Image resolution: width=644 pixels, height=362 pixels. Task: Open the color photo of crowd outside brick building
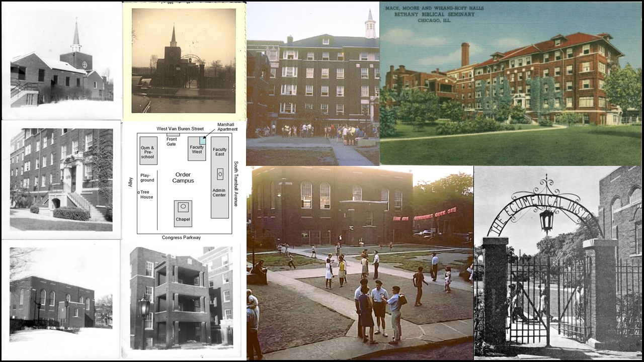pos(312,84)
